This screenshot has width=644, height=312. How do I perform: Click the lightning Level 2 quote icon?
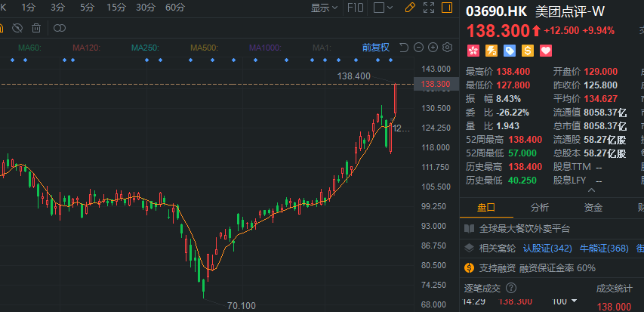[491, 51]
